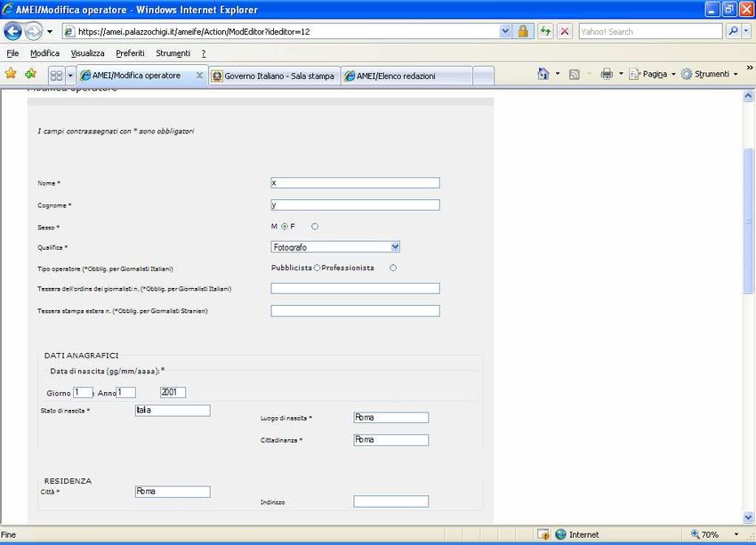Open the Visualizza menu
Viewport: 756px width, 545px height.
point(87,53)
